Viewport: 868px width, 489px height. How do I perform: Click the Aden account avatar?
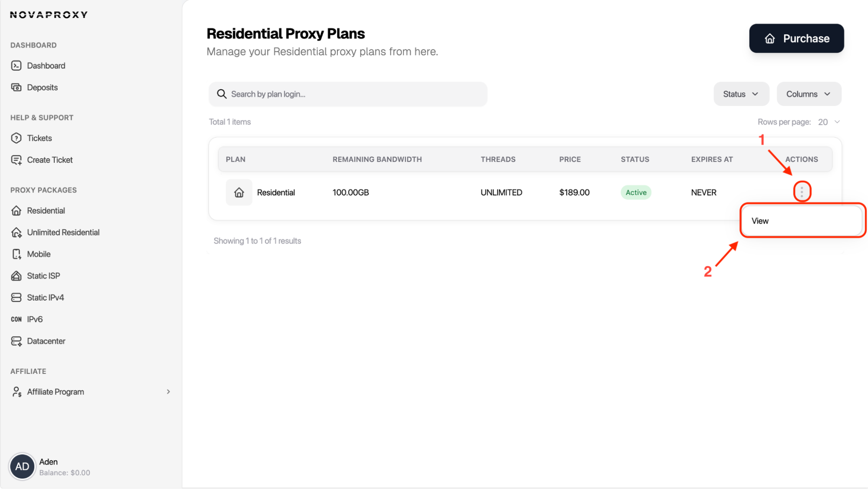(x=22, y=466)
